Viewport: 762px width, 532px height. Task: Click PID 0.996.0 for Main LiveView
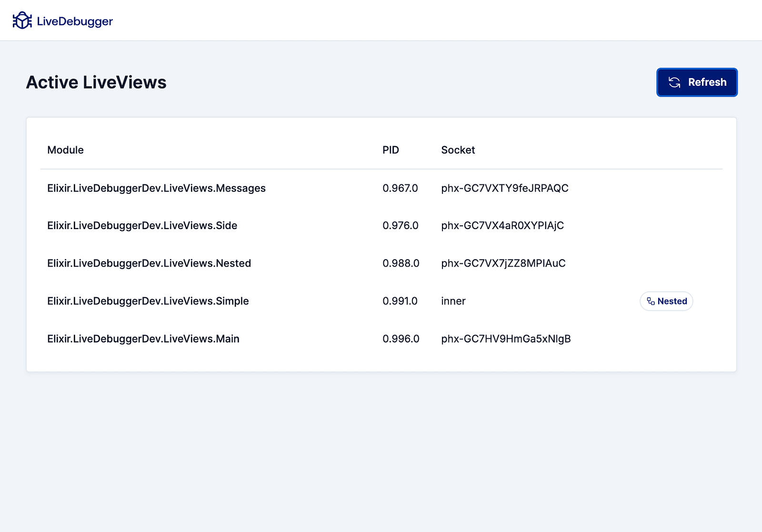[x=401, y=339]
